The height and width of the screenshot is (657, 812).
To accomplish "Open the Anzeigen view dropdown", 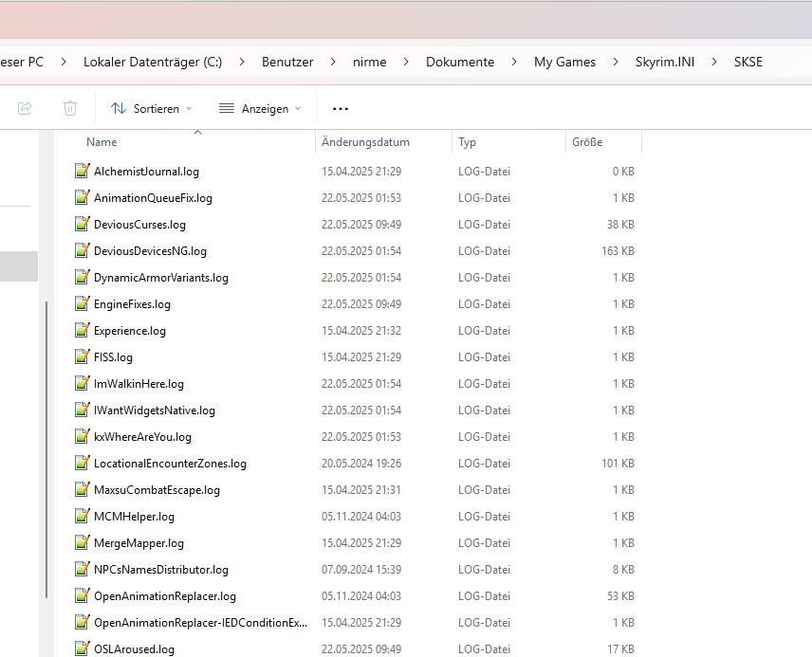I will click(x=260, y=108).
